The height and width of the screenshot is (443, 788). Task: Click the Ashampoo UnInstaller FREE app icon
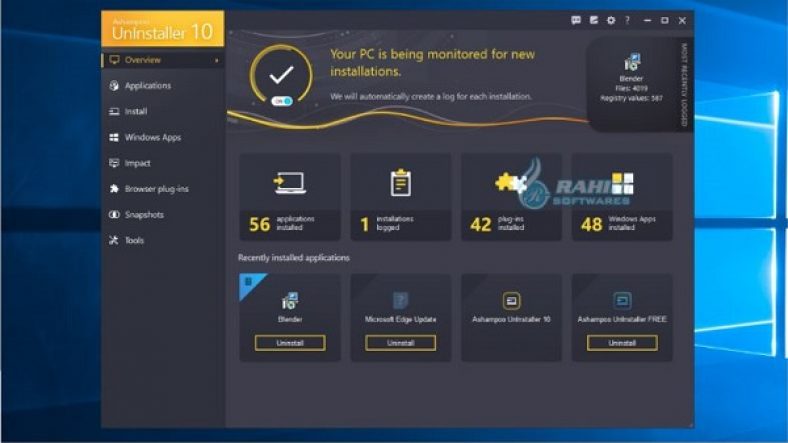click(x=622, y=300)
